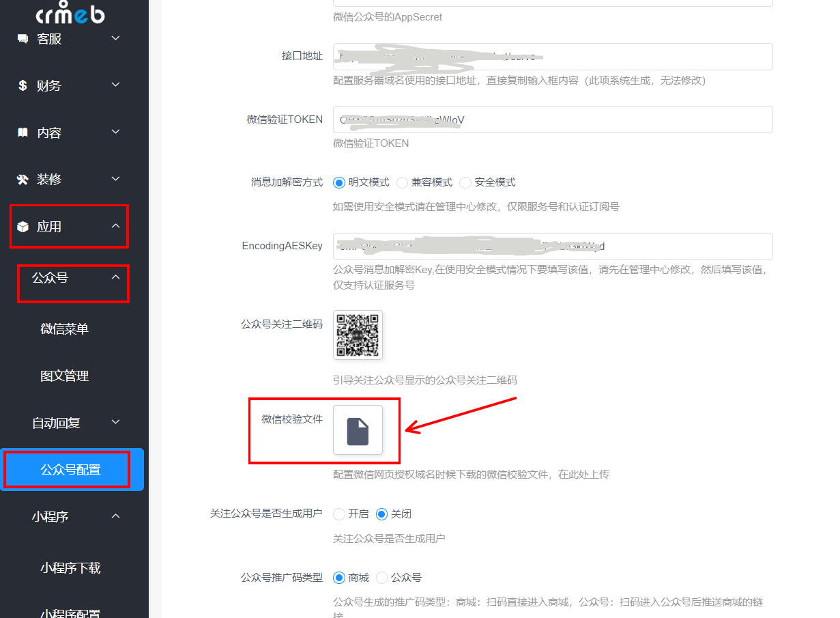840x618 pixels.
Task: Click the 消息加解密方式 field label
Action: pos(287,182)
